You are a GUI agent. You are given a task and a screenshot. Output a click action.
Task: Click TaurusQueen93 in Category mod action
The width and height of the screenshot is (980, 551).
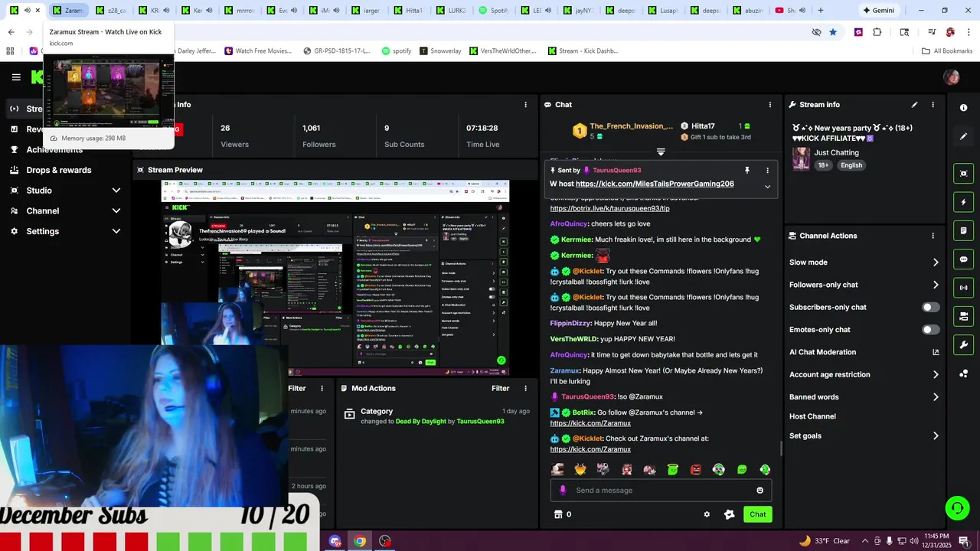(x=480, y=421)
